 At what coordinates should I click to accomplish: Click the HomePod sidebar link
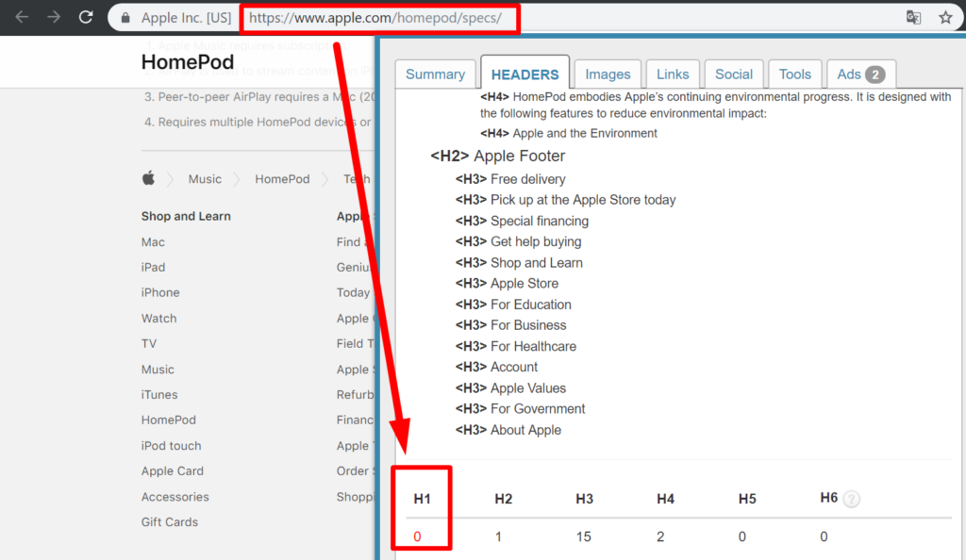tap(168, 420)
